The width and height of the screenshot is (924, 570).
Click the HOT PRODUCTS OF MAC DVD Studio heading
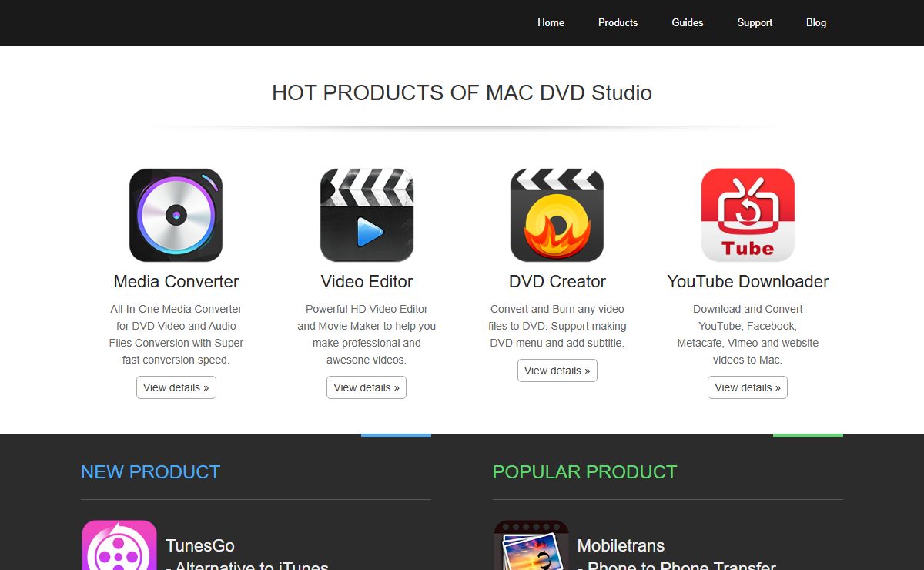tap(462, 93)
